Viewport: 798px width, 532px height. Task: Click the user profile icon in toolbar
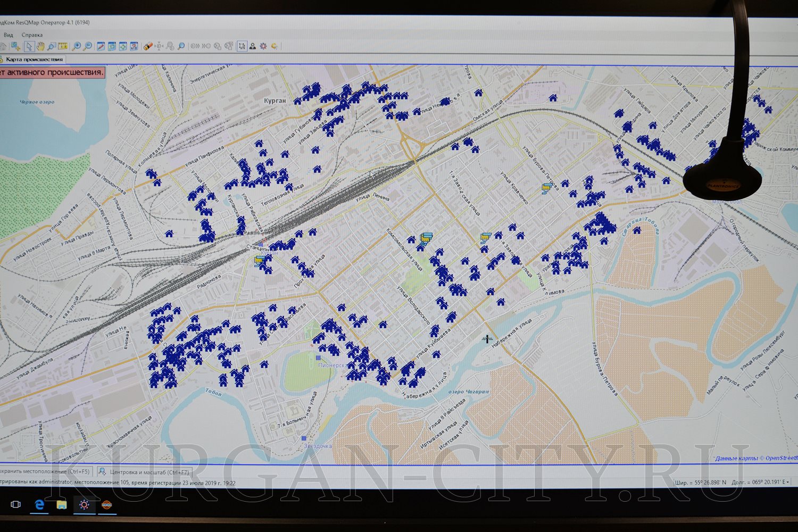[253, 46]
